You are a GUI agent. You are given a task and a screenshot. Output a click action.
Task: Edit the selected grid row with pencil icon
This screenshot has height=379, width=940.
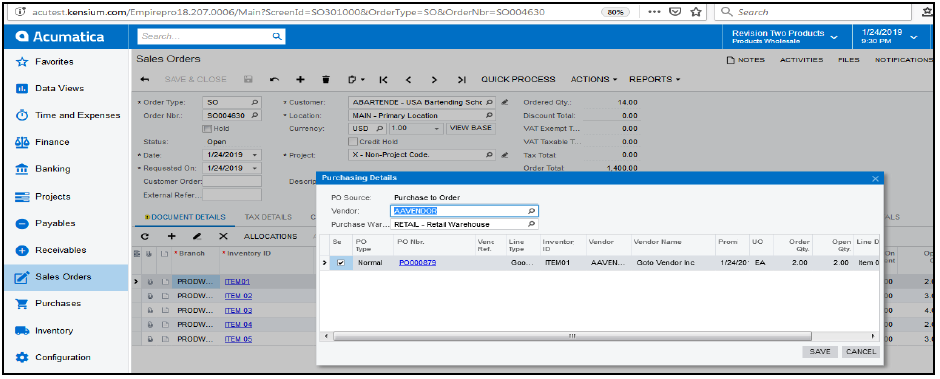tap(197, 236)
